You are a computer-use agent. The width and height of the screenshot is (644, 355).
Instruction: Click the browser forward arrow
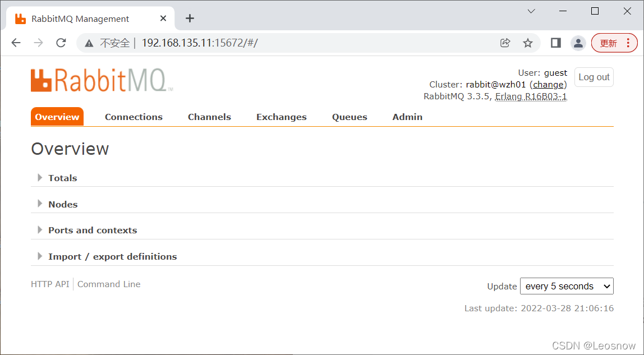[39, 43]
